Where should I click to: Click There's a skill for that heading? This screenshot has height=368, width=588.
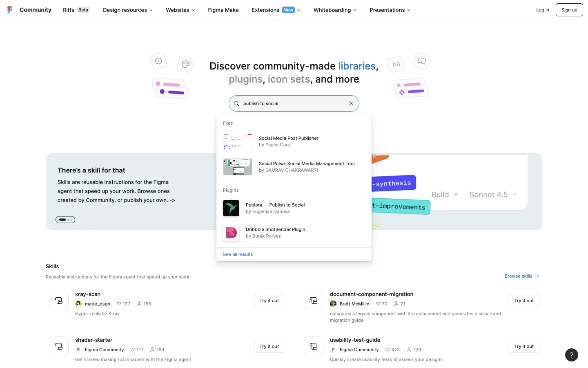click(x=91, y=170)
